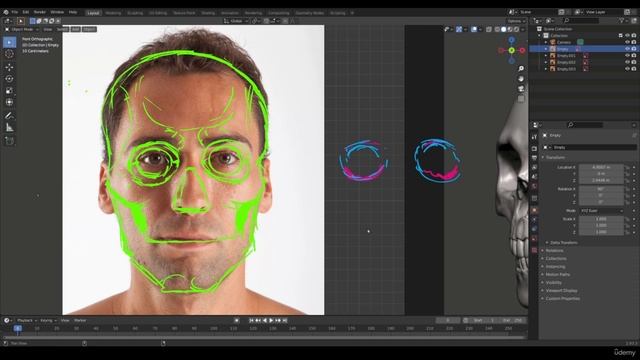The width and height of the screenshot is (640, 360).
Task: Click the viewport zoom magnifier gizmo
Action: point(521,69)
